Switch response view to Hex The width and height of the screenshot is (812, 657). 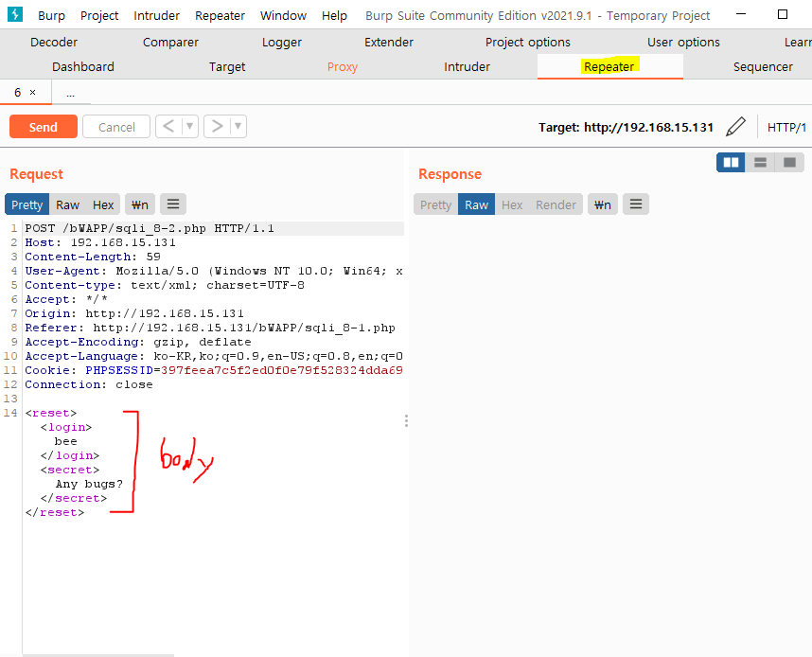click(512, 204)
